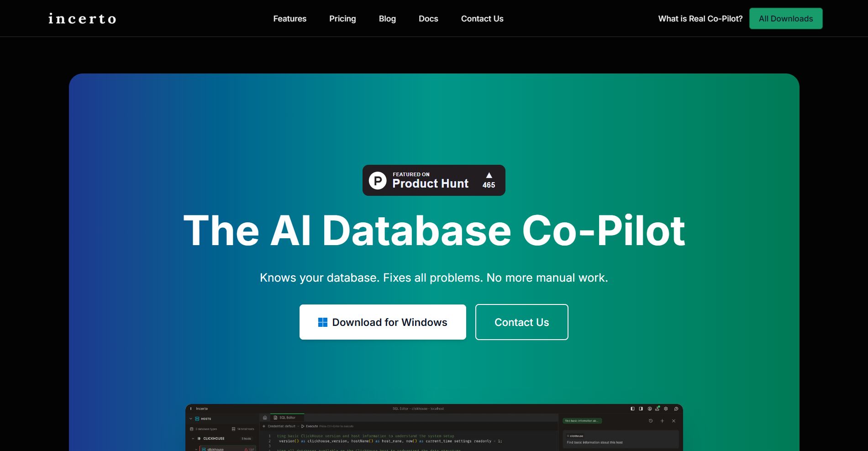Click the 'SQL Editor - clickhouse - localhost' title
Image resolution: width=868 pixels, height=451 pixels.
pos(418,409)
